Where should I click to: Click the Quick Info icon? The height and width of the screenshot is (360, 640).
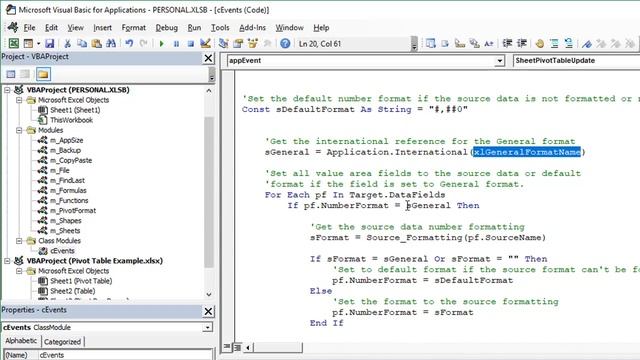(x=460, y=43)
